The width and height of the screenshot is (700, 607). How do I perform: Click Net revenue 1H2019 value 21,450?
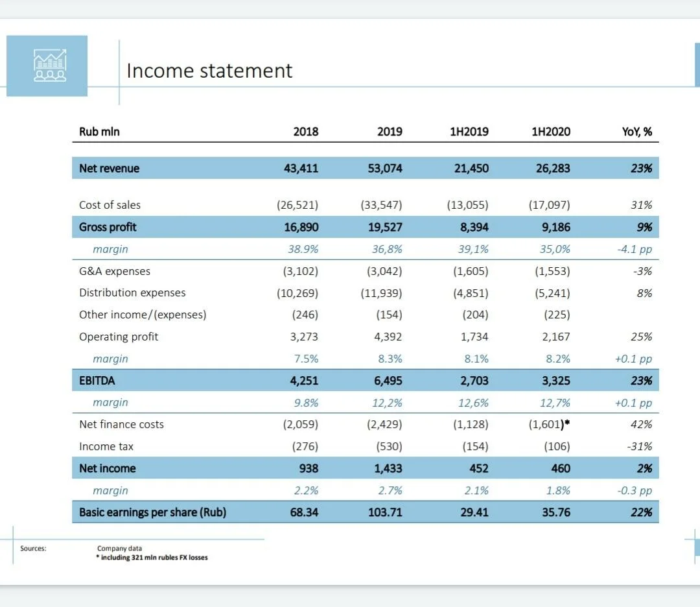click(x=471, y=169)
